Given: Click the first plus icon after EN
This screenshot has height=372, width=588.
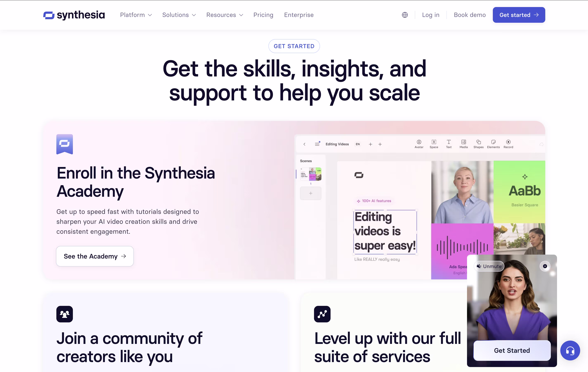Looking at the screenshot, I should [x=370, y=144].
